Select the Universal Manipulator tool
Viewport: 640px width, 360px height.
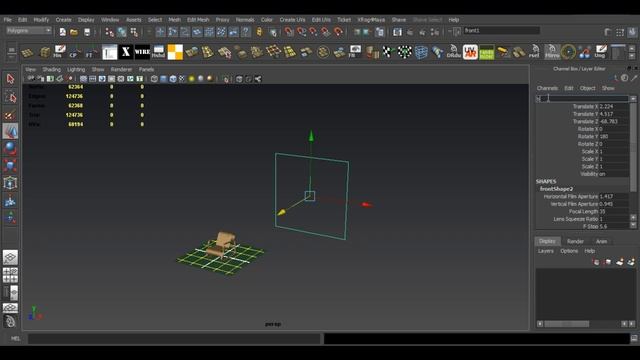(x=10, y=183)
